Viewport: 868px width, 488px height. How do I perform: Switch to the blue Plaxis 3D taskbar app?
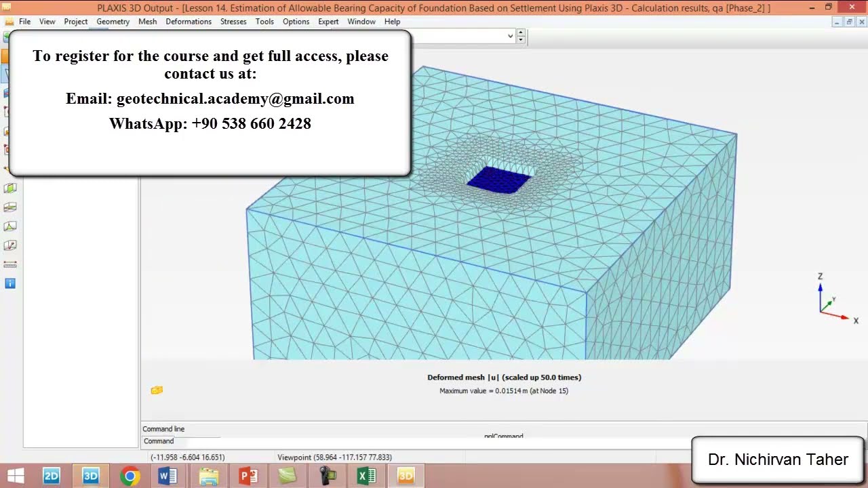[91, 476]
